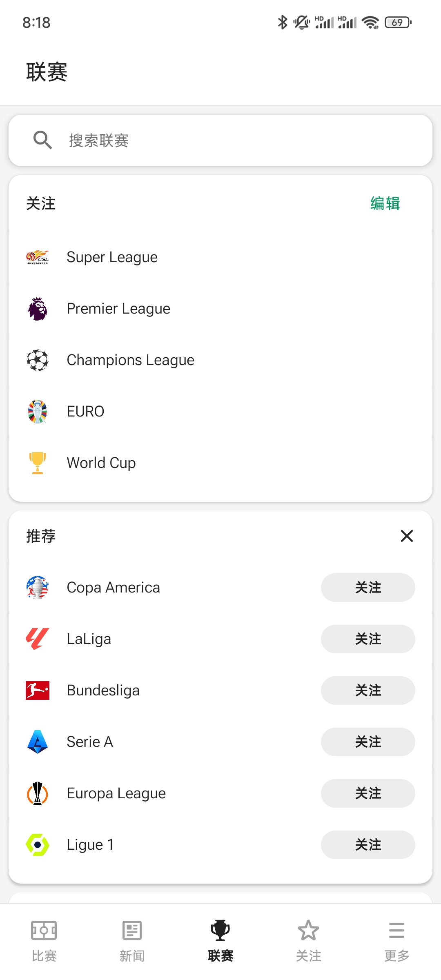Open the 更多 more menu tab
Image resolution: width=441 pixels, height=980 pixels.
coord(396,939)
